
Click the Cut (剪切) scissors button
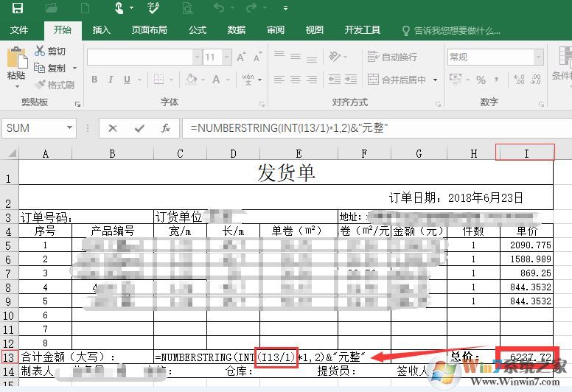[x=50, y=51]
